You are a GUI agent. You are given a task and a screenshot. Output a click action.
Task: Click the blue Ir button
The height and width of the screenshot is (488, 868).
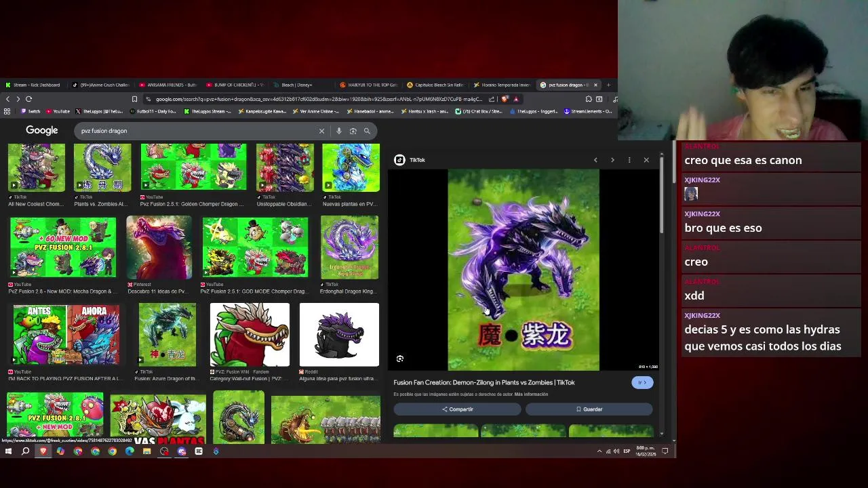(642, 382)
